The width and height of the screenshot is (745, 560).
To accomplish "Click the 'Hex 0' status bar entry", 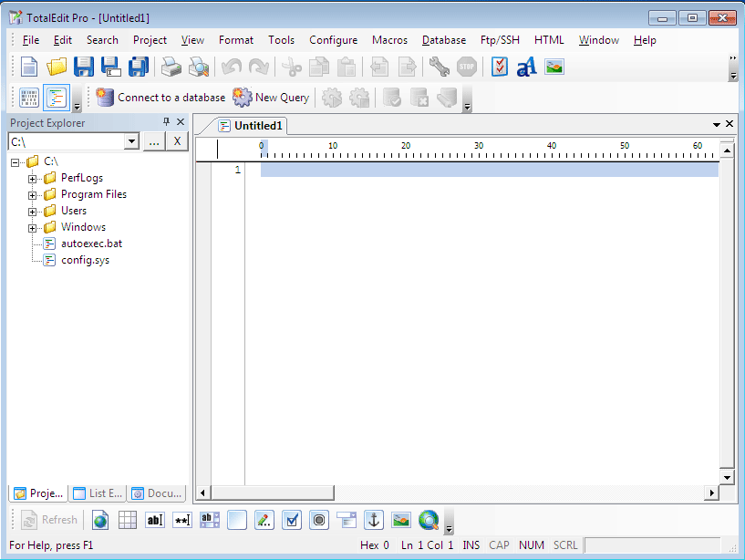I will click(375, 545).
